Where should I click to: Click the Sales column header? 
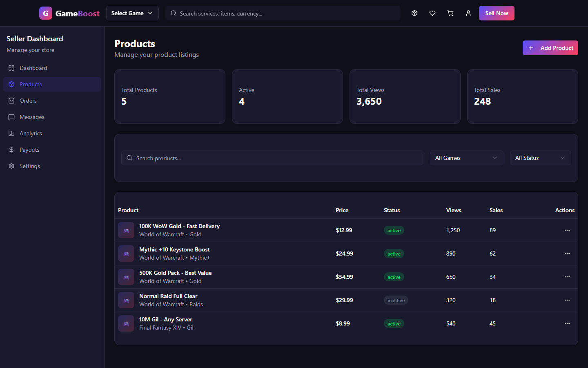496,210
